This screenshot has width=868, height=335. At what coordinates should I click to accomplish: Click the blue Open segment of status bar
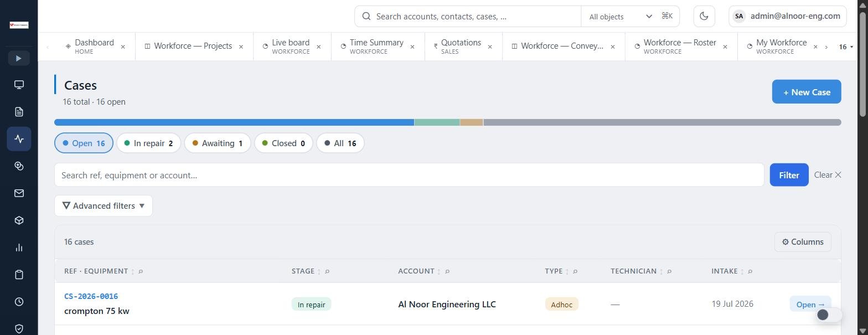(234, 122)
